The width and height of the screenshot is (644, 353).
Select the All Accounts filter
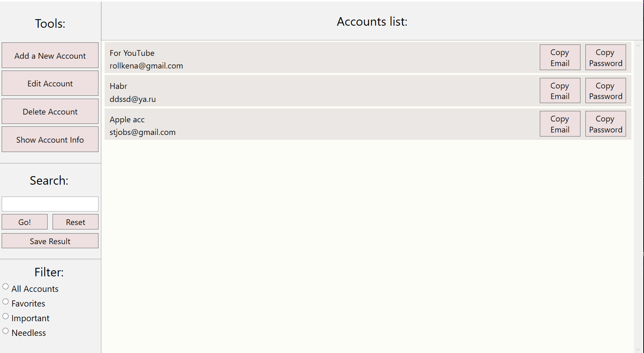click(5, 287)
